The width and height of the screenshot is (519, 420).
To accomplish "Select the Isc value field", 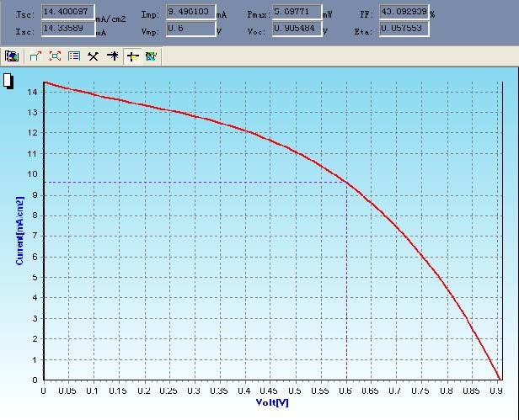I will tap(67, 28).
